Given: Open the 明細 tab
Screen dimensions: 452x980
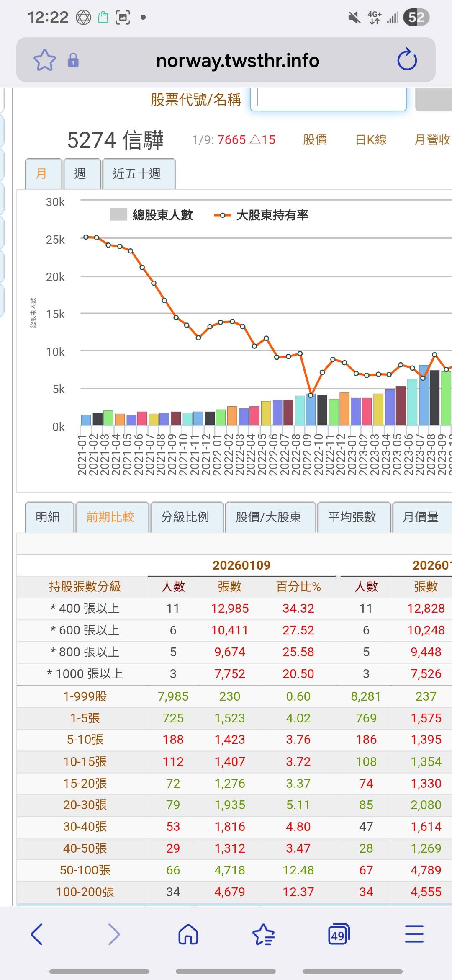Looking at the screenshot, I should click(48, 517).
